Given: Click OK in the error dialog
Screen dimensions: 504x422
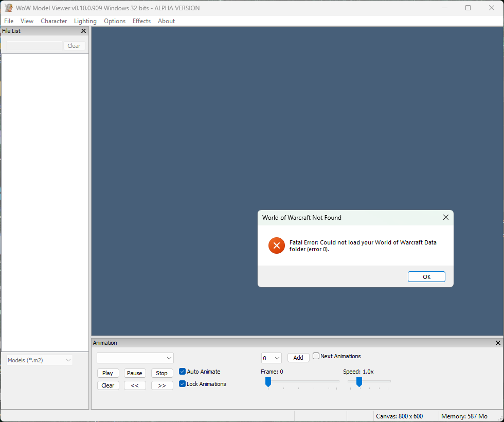Looking at the screenshot, I should coord(426,277).
